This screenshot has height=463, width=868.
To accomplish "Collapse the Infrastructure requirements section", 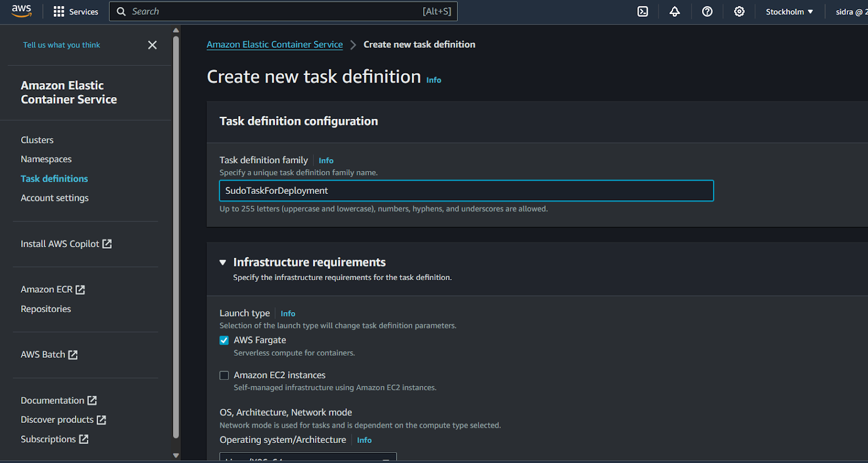I will [222, 263].
